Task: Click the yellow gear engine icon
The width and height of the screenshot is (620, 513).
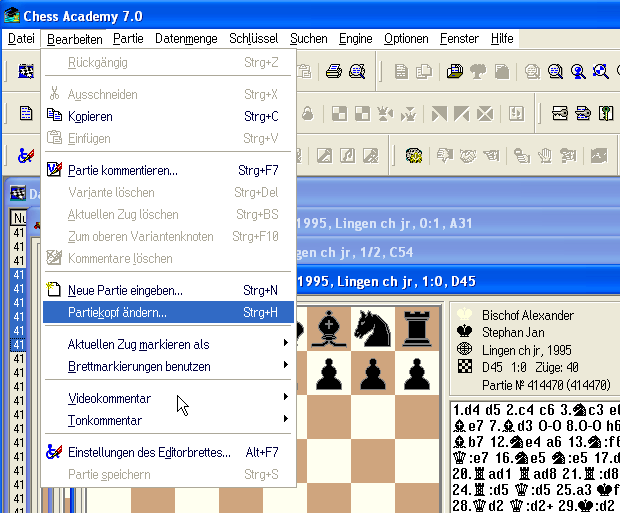Action: [x=414, y=155]
